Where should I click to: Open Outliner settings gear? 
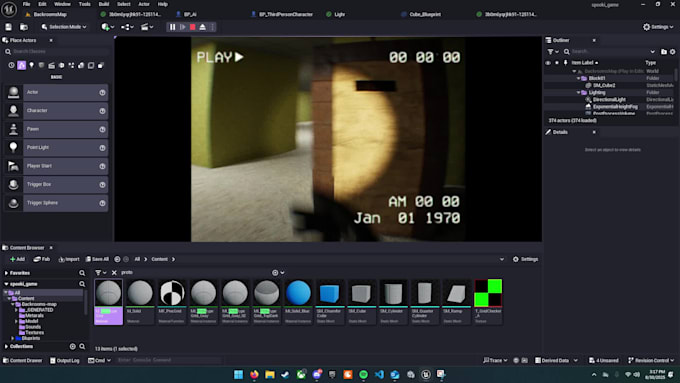coord(672,52)
